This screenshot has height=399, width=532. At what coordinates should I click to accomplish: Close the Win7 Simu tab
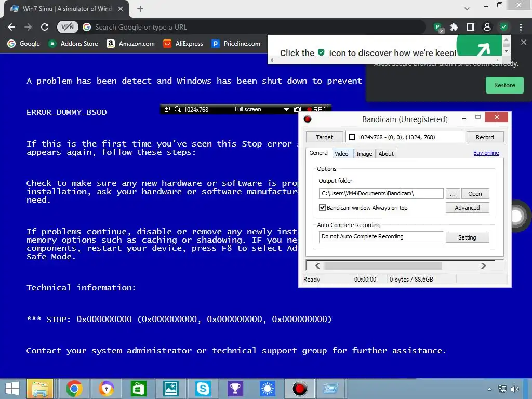click(121, 9)
